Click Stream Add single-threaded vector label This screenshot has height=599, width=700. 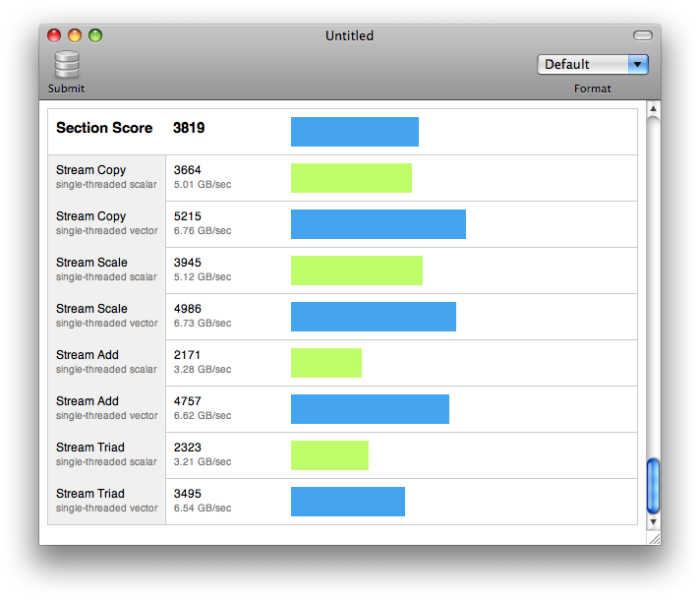coord(107,408)
